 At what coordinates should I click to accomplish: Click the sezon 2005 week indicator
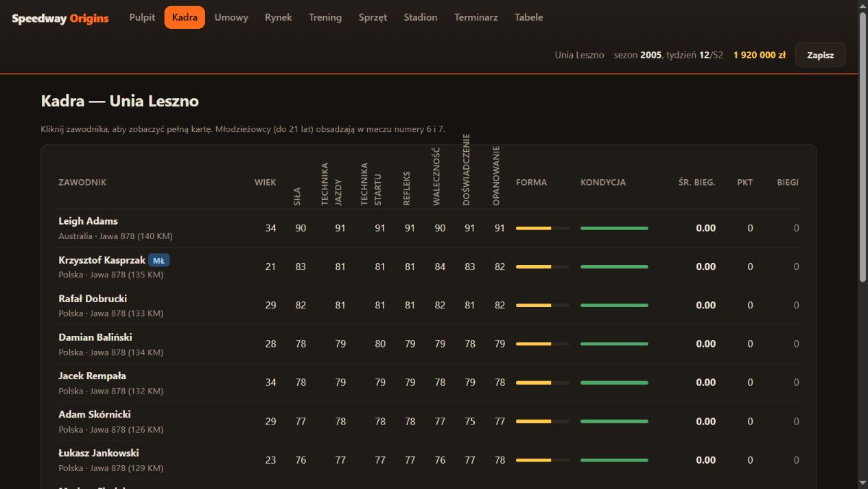point(668,55)
